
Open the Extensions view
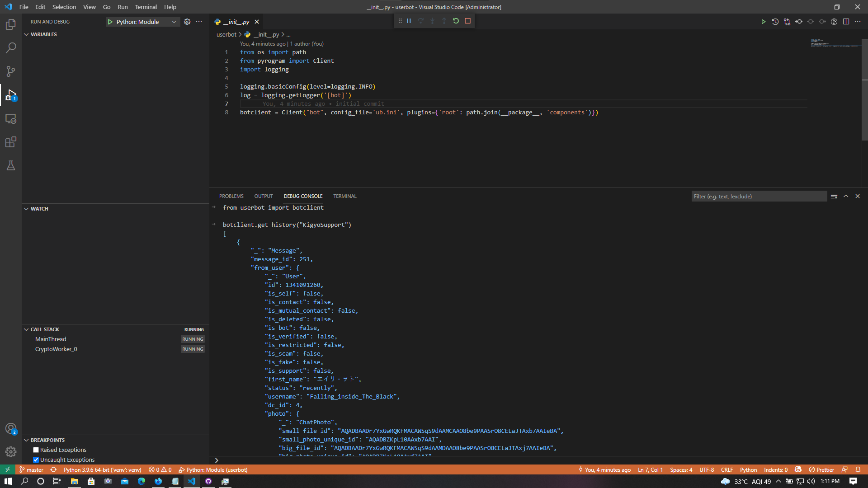click(10, 142)
